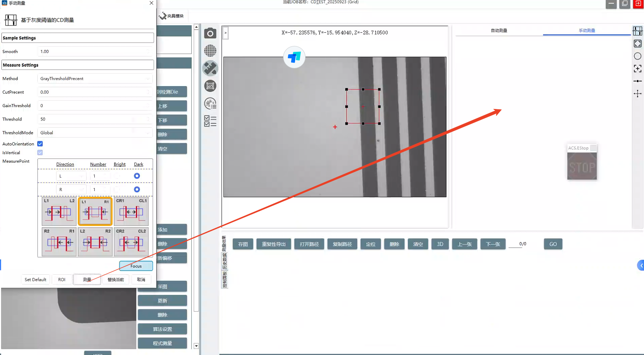This screenshot has height=355, width=644.
Task: Click the camera capture icon
Action: point(210,33)
